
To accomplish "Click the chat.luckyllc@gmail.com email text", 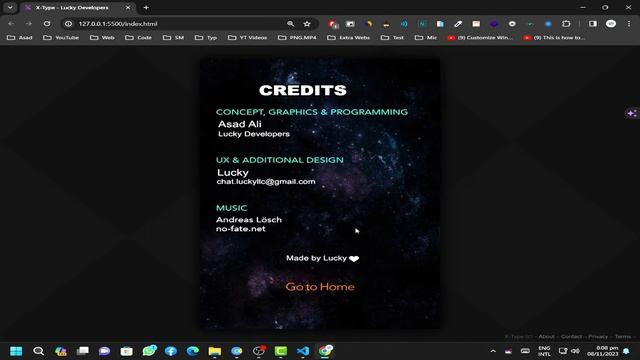I will pos(266,182).
